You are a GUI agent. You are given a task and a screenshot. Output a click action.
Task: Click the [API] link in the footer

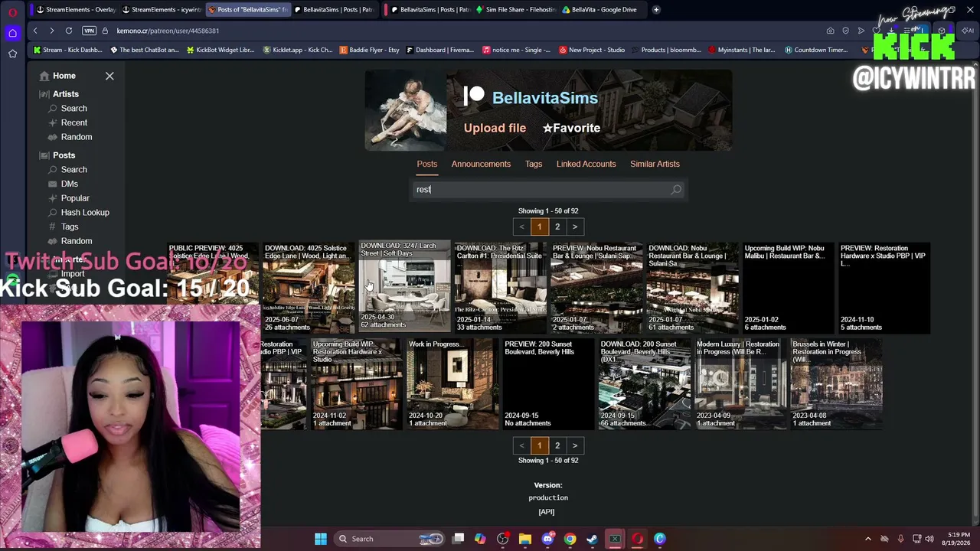point(547,512)
